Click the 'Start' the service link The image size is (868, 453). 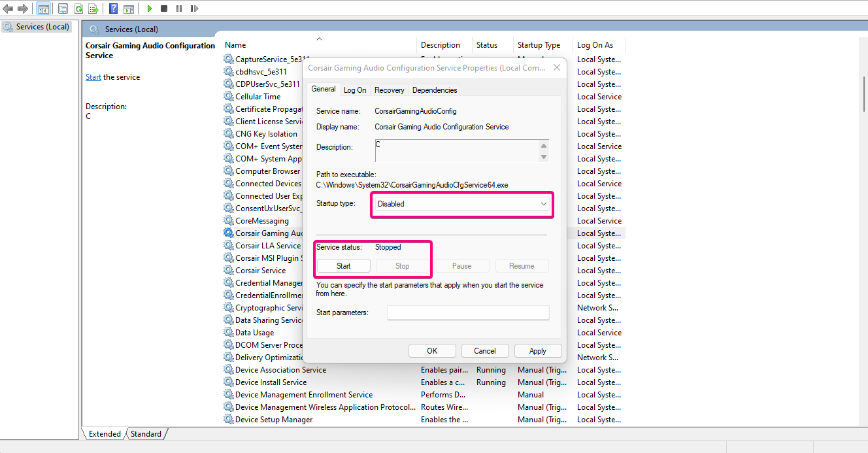point(93,77)
